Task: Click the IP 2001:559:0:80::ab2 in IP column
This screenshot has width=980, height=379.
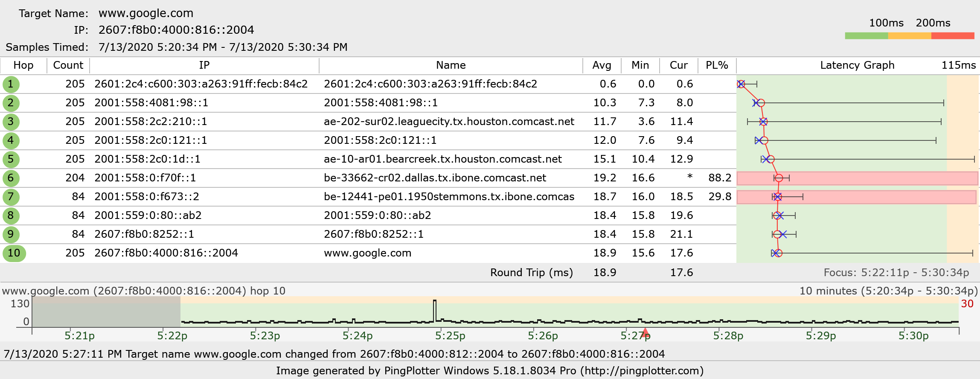Action: 148,216
